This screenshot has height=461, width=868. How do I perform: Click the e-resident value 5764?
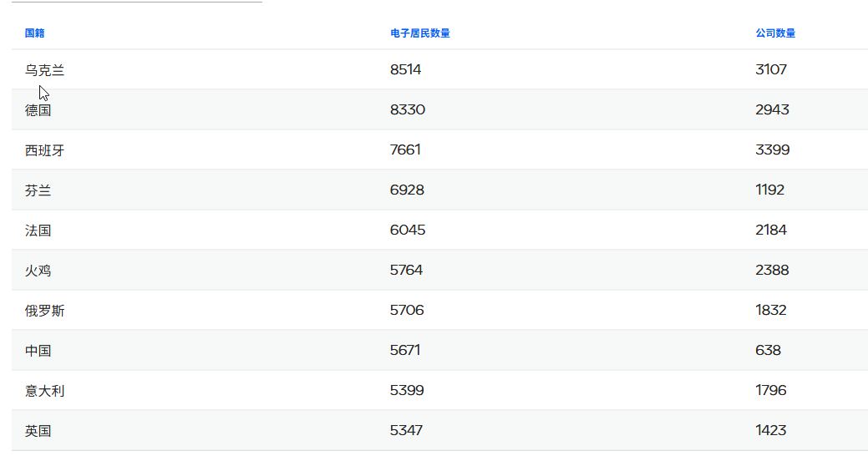click(x=406, y=271)
